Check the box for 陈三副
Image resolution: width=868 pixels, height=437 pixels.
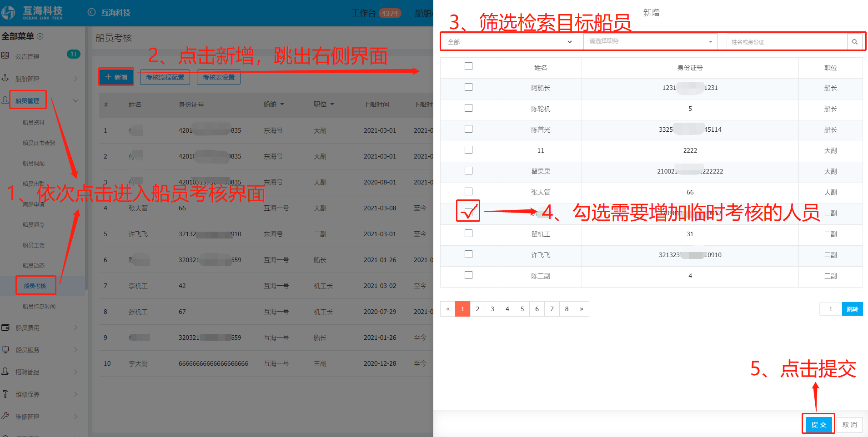pos(468,275)
